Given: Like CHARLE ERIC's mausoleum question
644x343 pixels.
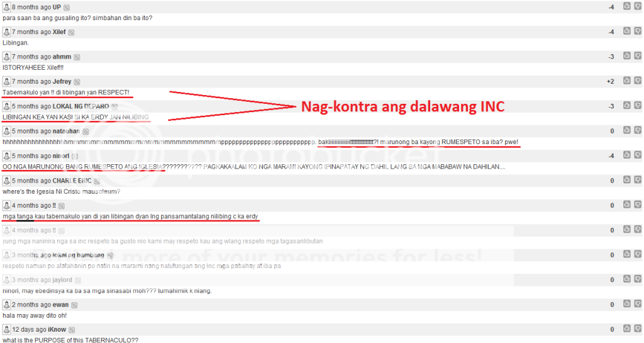Looking at the screenshot, I should click(x=627, y=179).
